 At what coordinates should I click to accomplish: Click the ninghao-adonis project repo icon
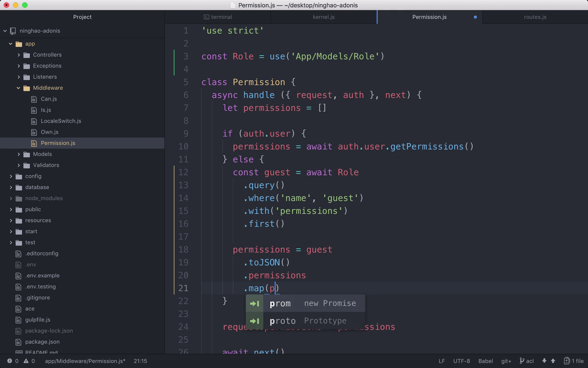coord(13,31)
